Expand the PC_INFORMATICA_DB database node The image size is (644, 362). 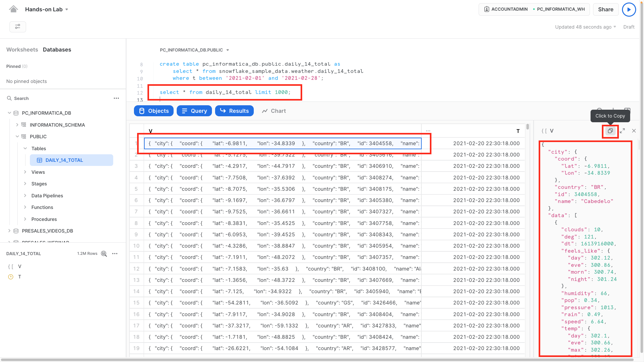point(10,113)
